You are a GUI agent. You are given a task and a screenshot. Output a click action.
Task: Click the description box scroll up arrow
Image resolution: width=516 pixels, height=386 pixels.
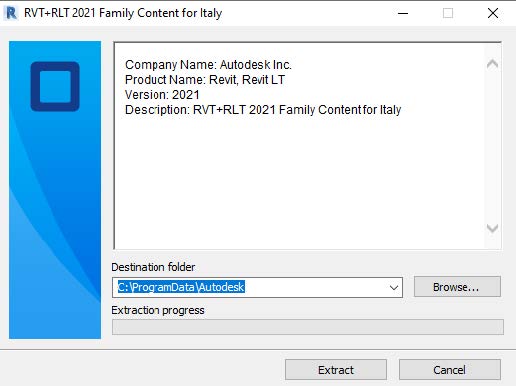[x=492, y=63]
